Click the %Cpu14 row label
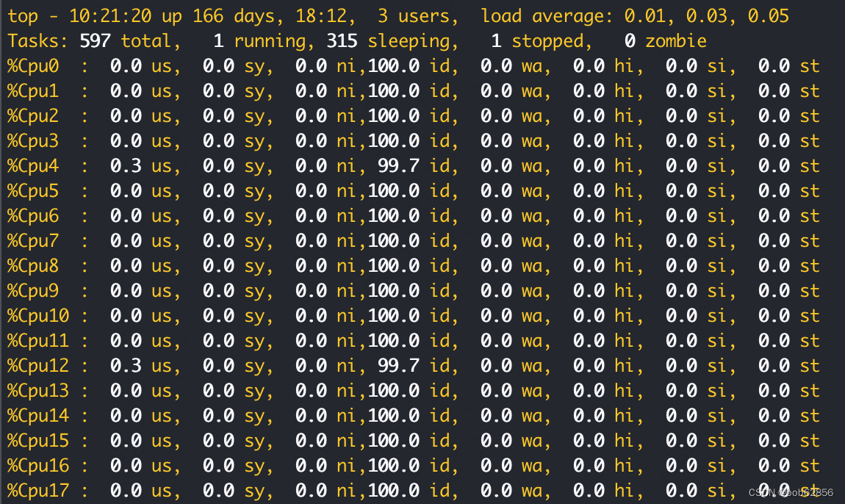Screen dimensions: 845x504 (x=38, y=416)
